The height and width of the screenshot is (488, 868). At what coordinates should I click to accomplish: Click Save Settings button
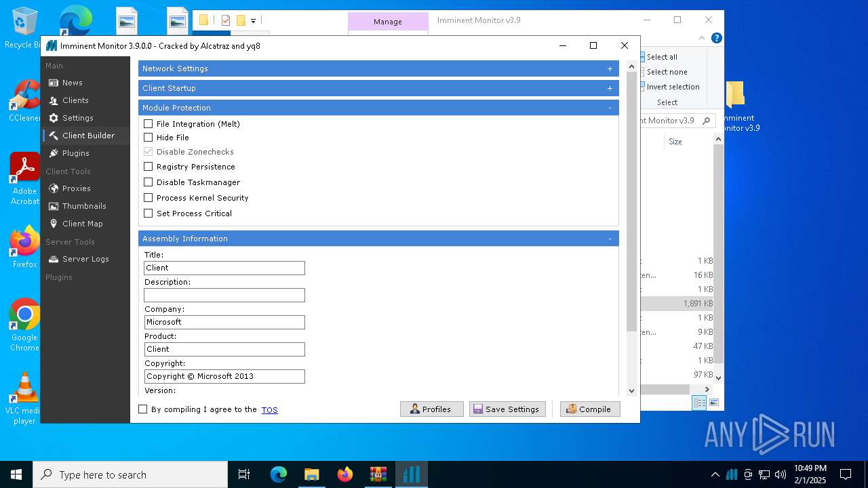pos(507,409)
